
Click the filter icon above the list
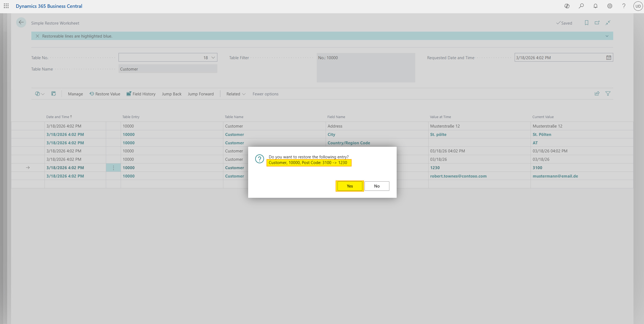tap(608, 93)
